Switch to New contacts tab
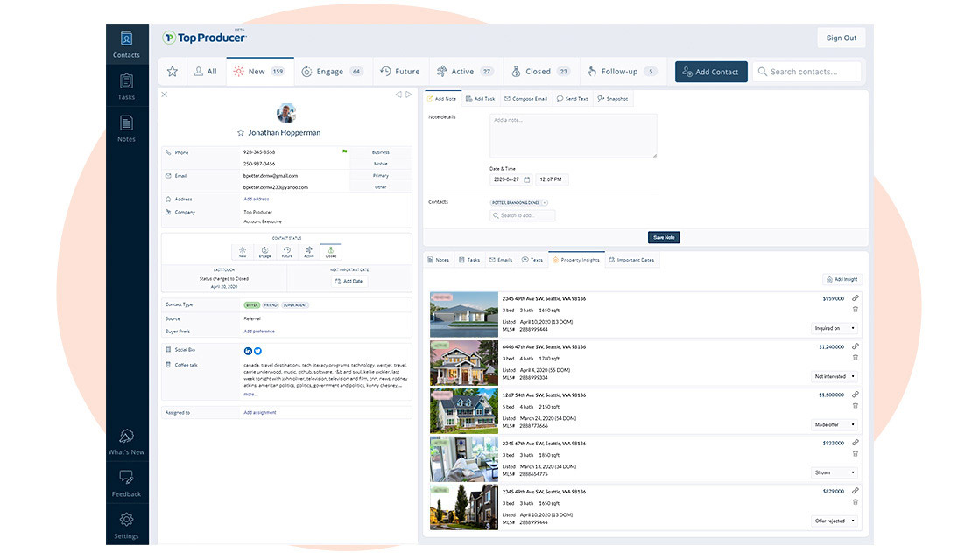This screenshot has height=560, width=979. click(260, 72)
